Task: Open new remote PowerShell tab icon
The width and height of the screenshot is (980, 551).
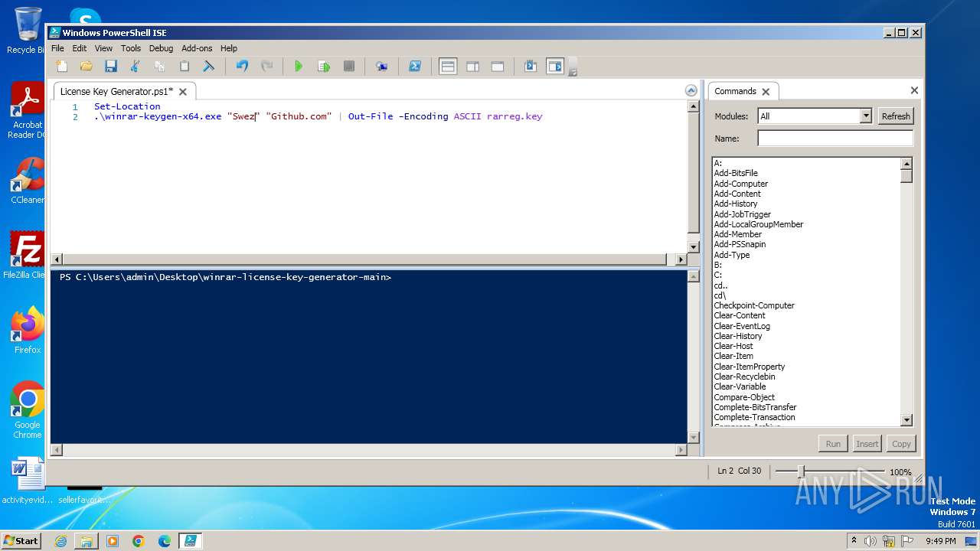Action: pos(381,67)
